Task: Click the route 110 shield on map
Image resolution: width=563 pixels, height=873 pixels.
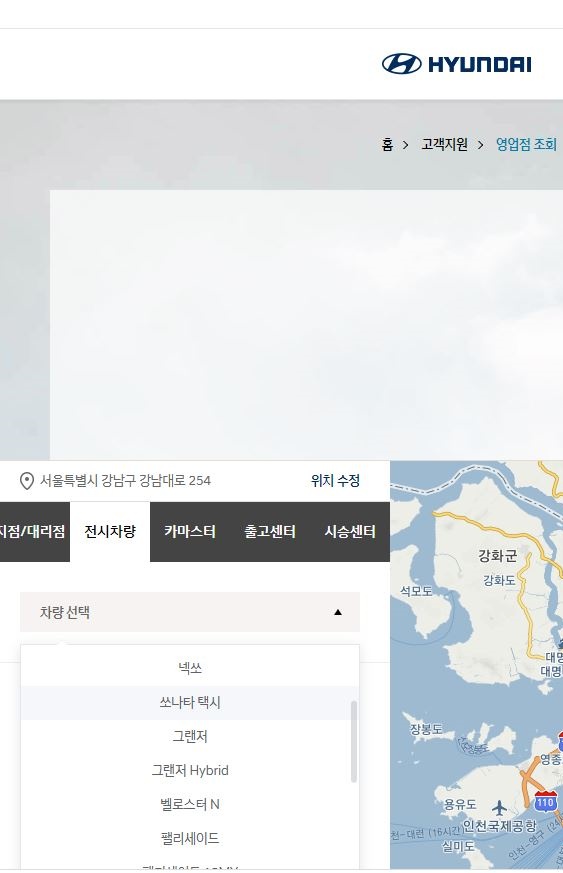Action: click(546, 802)
